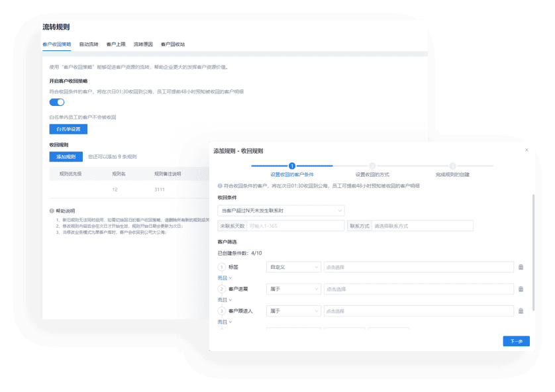
Task: Delete the 标签 filter condition row
Action: [x=521, y=267]
